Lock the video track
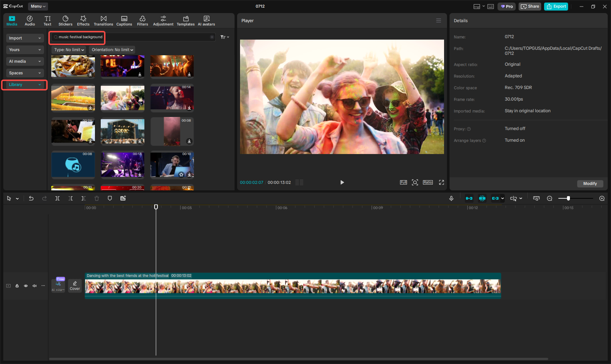The image size is (611, 364). [x=17, y=286]
